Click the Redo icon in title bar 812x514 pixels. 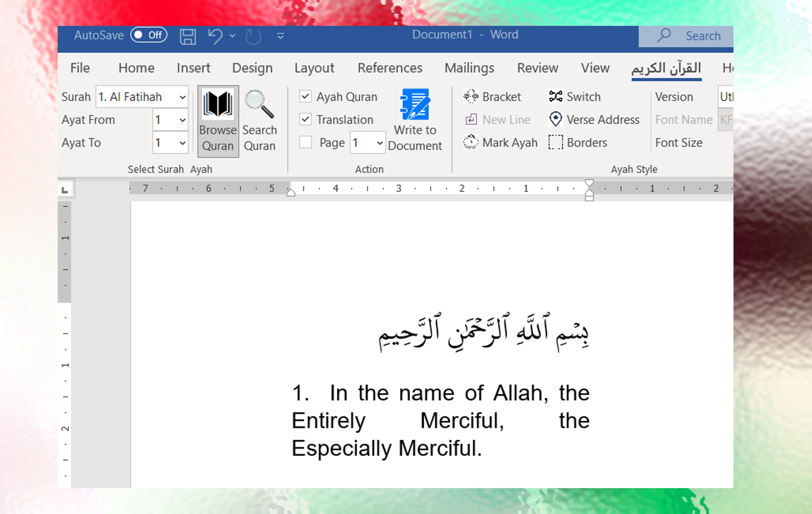253,36
